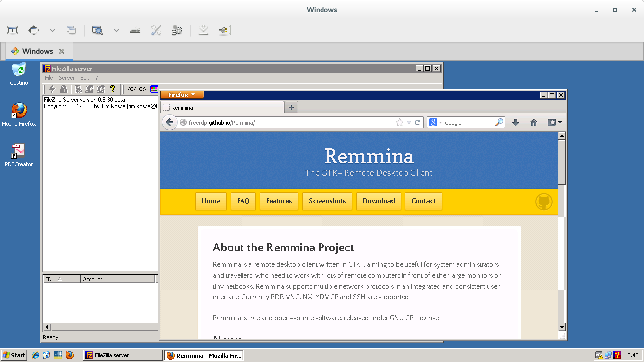
Task: Toggle fullscreen mode in Remmina toolbar
Action: [x=34, y=30]
